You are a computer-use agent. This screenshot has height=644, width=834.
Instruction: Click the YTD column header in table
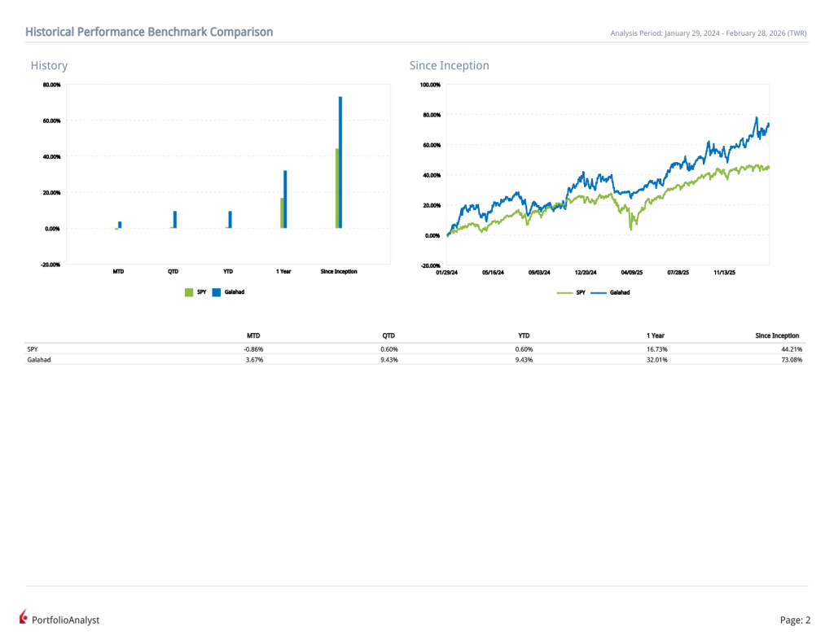(x=524, y=336)
